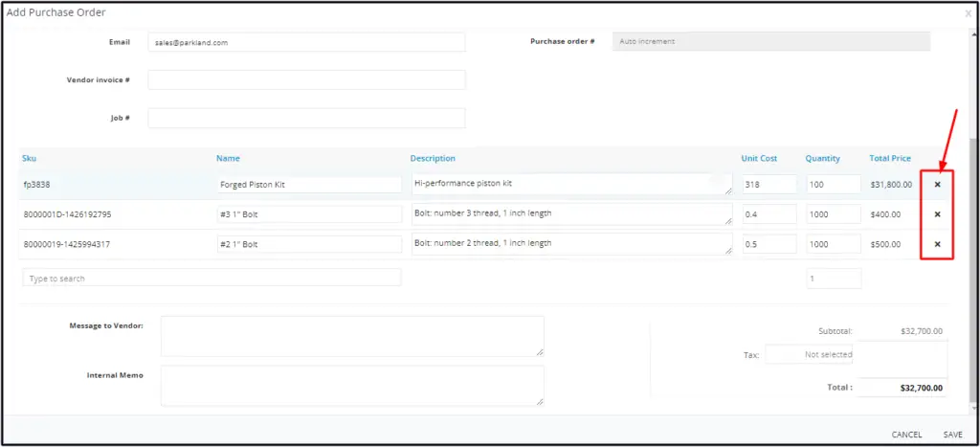Select the 80000019-1425994317 SKU text
Viewport: 980px width, 447px height.
point(67,244)
